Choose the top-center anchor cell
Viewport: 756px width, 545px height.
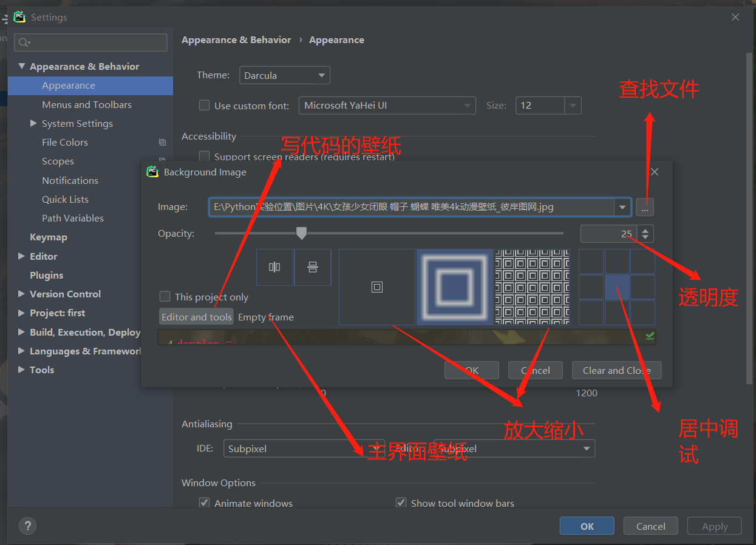(617, 262)
